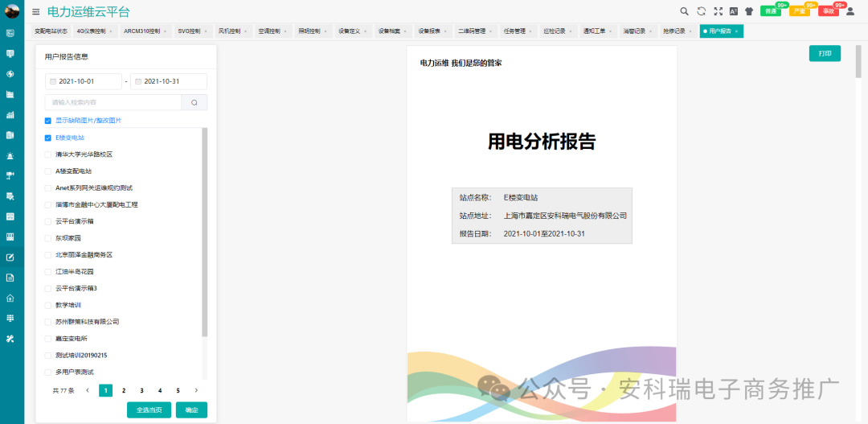Close the 4G仪表控制 tab
Screen dimensions: 868x424
[x=111, y=31]
